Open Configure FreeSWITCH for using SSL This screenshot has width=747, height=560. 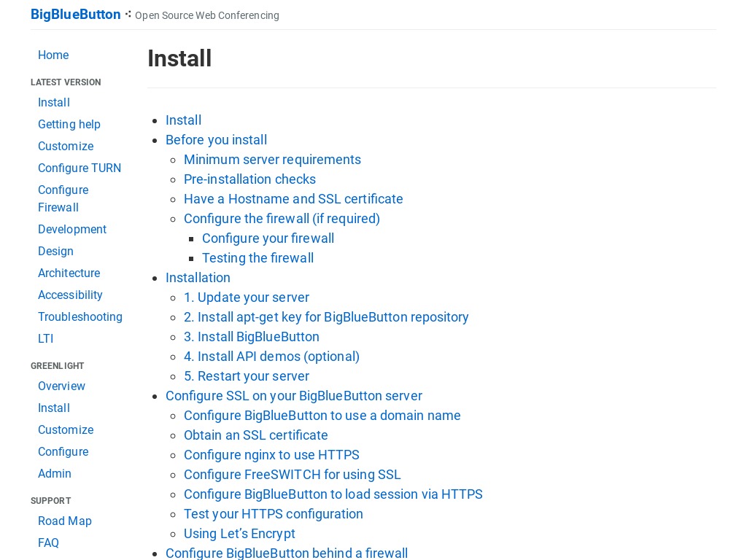[x=293, y=475]
